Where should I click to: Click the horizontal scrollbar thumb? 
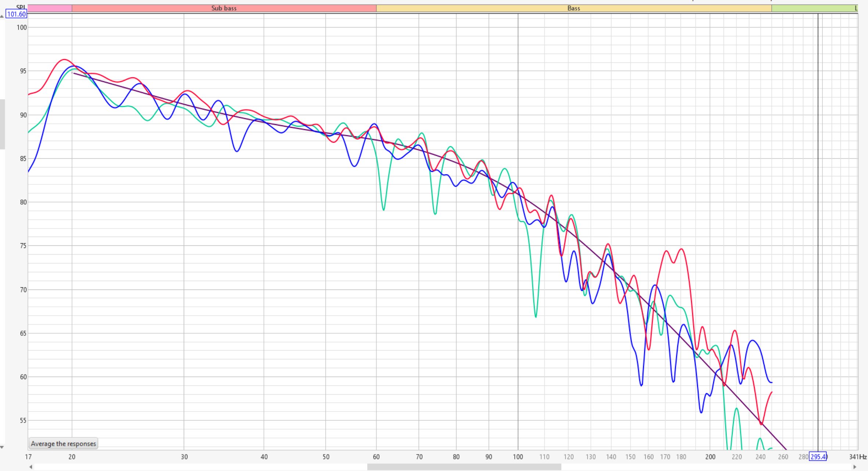click(464, 467)
